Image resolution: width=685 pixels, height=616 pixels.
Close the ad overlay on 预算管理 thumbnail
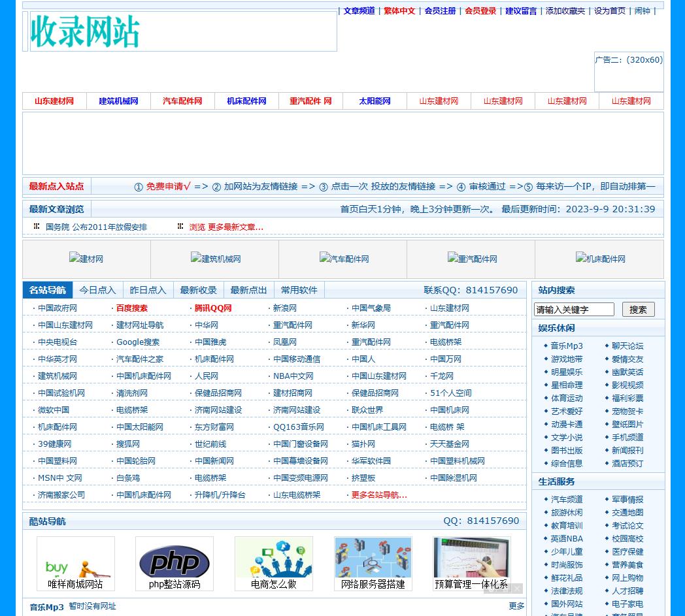point(517,589)
